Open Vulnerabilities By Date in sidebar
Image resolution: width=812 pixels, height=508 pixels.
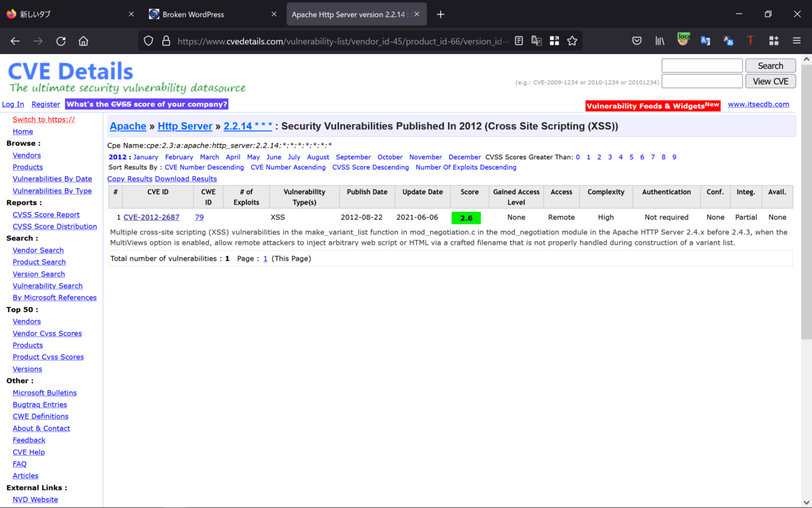pos(52,179)
